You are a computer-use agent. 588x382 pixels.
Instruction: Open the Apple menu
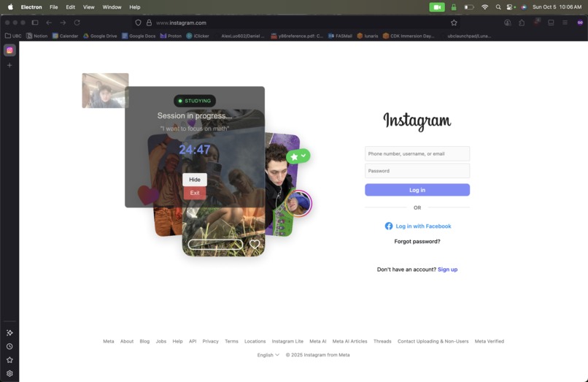tap(10, 7)
